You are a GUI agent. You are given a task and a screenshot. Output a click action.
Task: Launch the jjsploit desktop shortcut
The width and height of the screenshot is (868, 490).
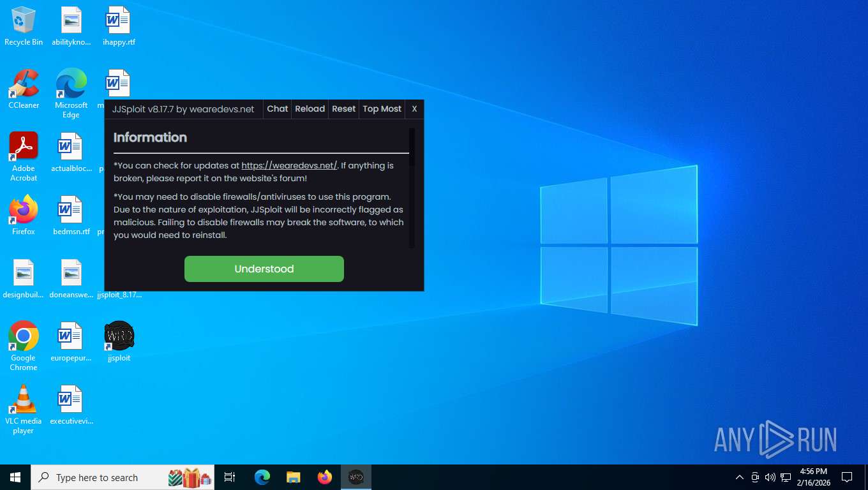(x=119, y=342)
